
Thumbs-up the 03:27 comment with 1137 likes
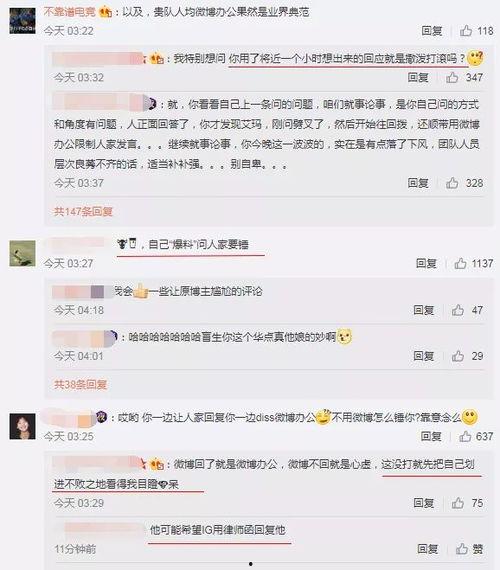coord(460,263)
